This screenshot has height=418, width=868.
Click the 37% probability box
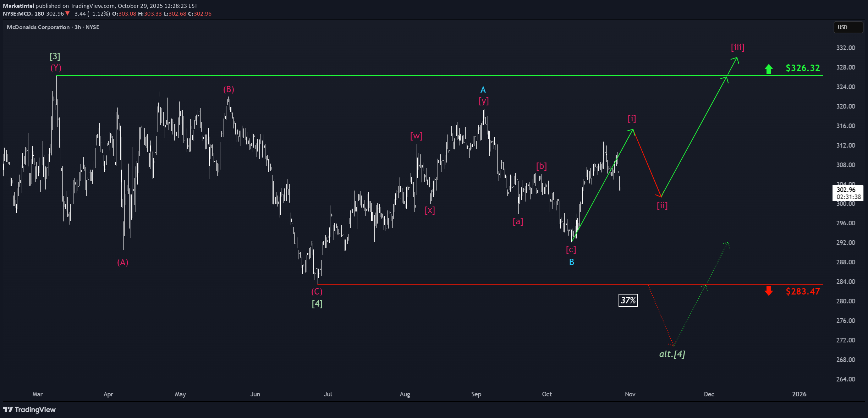(x=628, y=301)
